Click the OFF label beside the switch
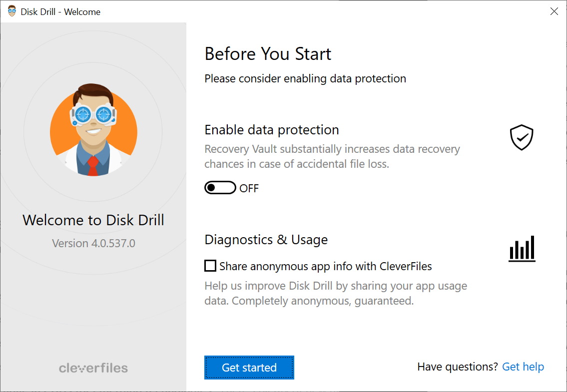This screenshot has width=567, height=392. (x=249, y=188)
